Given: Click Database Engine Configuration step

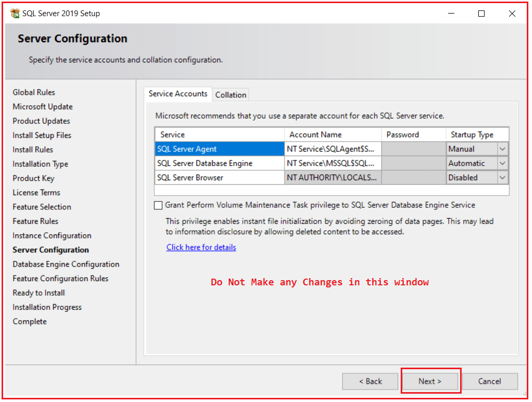Looking at the screenshot, I should pos(66,264).
